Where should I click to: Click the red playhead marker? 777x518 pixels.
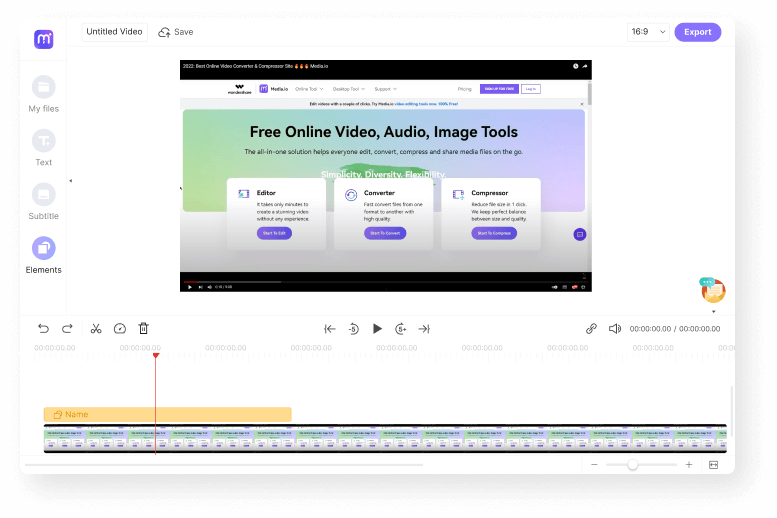click(x=156, y=355)
